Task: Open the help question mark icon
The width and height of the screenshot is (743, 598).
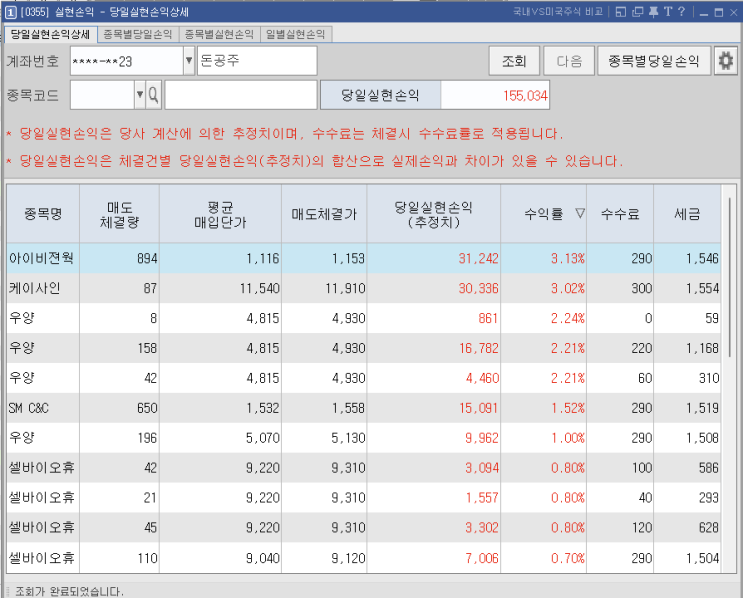Action: click(681, 12)
